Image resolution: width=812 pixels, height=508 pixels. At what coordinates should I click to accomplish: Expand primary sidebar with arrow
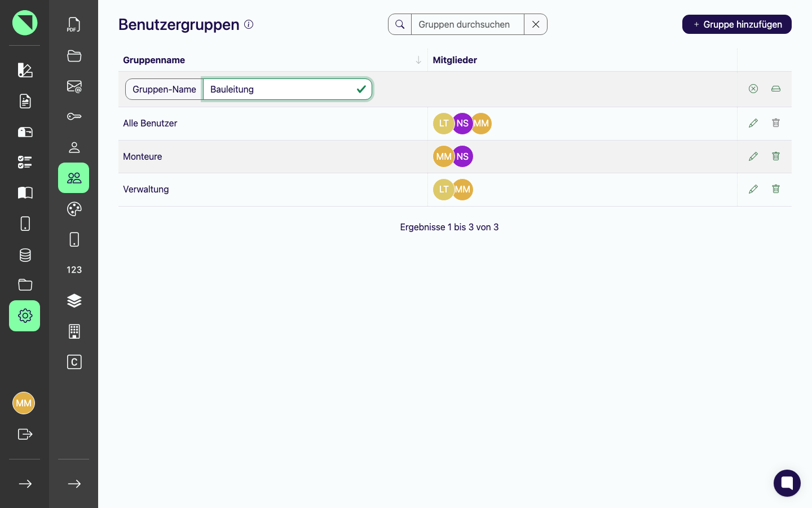click(x=25, y=484)
